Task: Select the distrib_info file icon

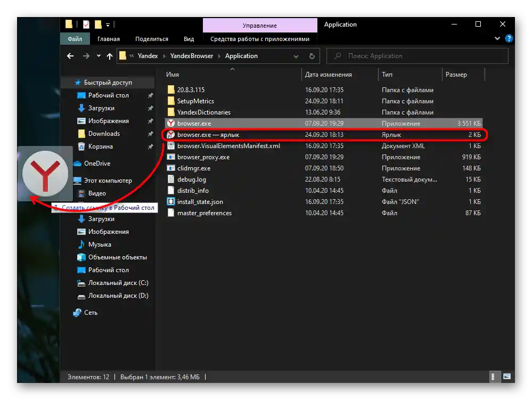Action: [x=171, y=191]
